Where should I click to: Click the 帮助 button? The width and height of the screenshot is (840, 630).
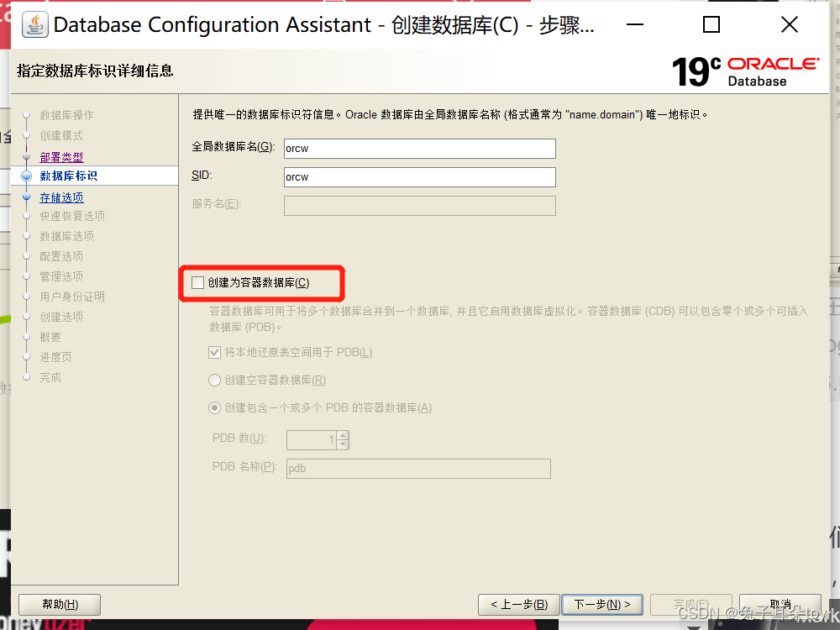[60, 605]
